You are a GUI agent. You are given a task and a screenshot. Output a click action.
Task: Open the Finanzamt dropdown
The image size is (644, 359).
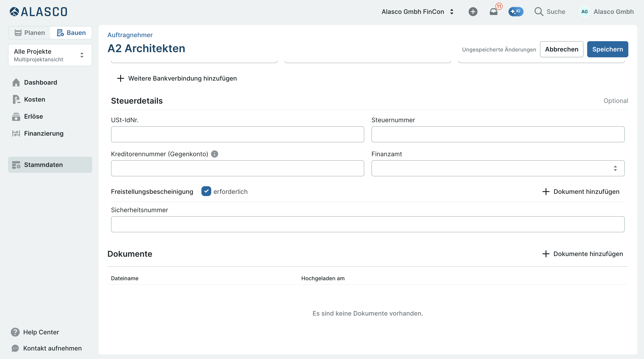[498, 168]
